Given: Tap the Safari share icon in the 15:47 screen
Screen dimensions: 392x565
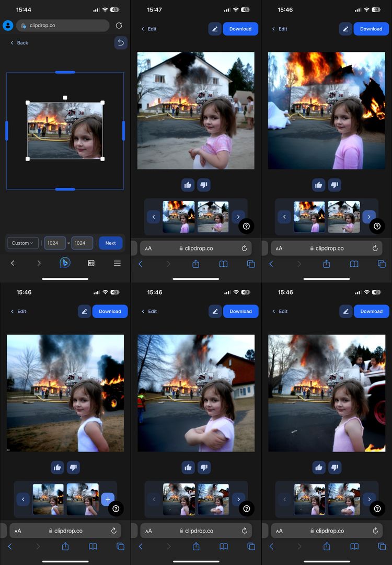Looking at the screenshot, I should tap(196, 264).
